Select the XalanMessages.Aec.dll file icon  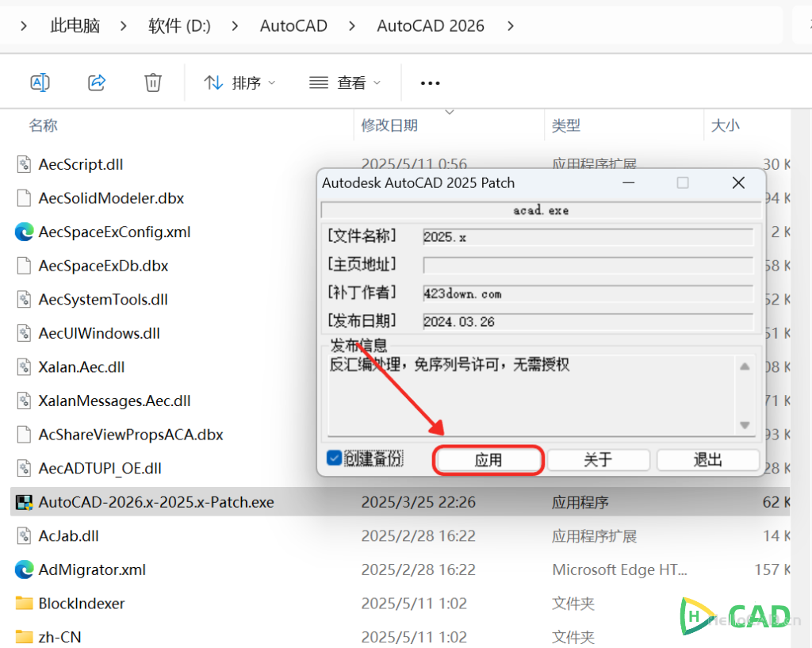[x=24, y=401]
